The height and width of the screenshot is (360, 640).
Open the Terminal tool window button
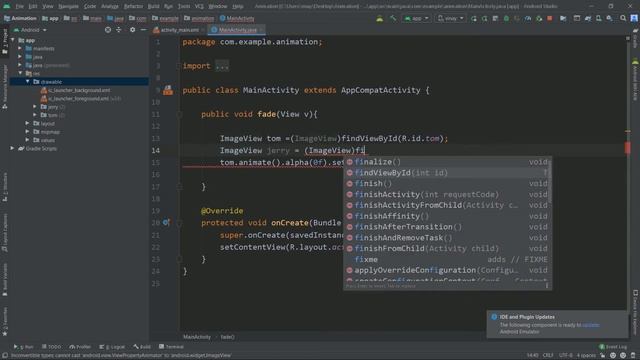tap(171, 347)
